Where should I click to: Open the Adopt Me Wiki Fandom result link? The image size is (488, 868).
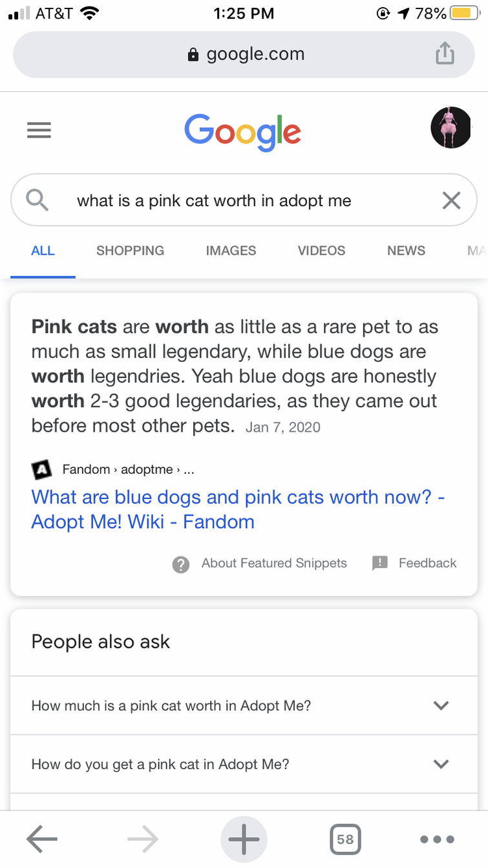click(238, 509)
